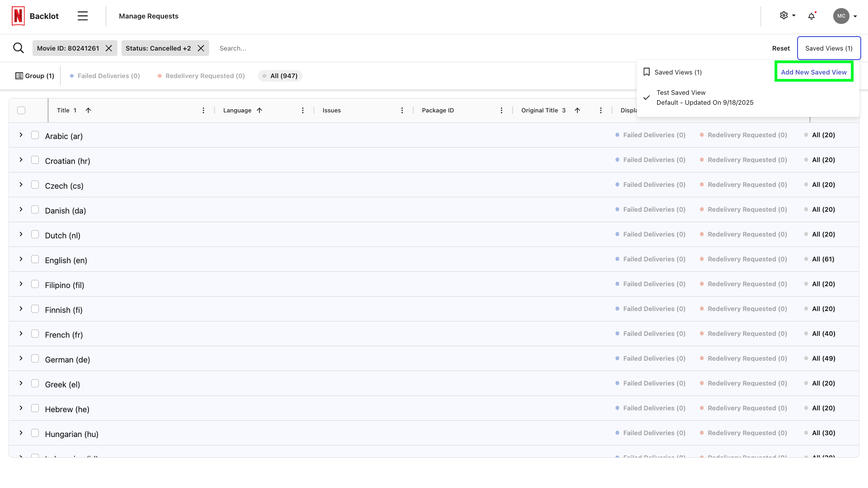Check the Arabic (ar) row checkbox

tap(35, 135)
